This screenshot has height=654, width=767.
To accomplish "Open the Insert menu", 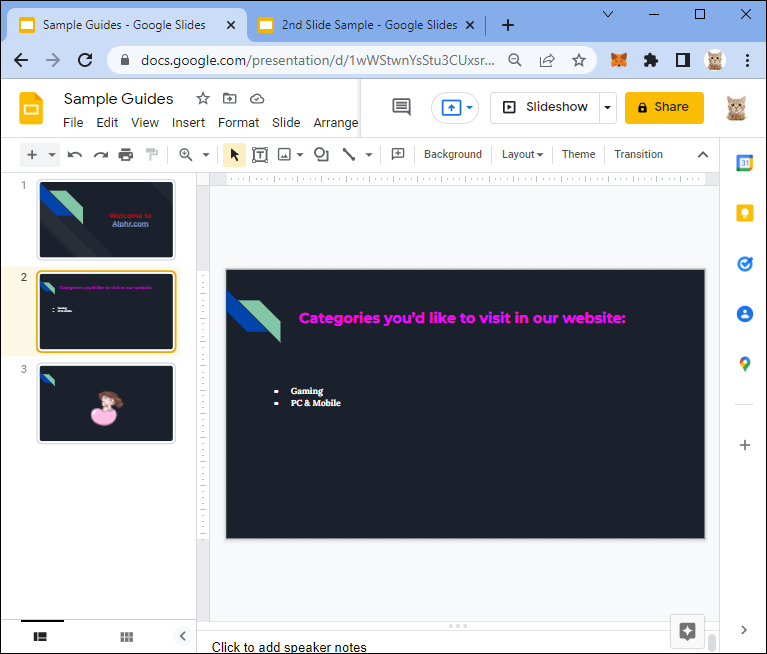I will click(x=188, y=122).
